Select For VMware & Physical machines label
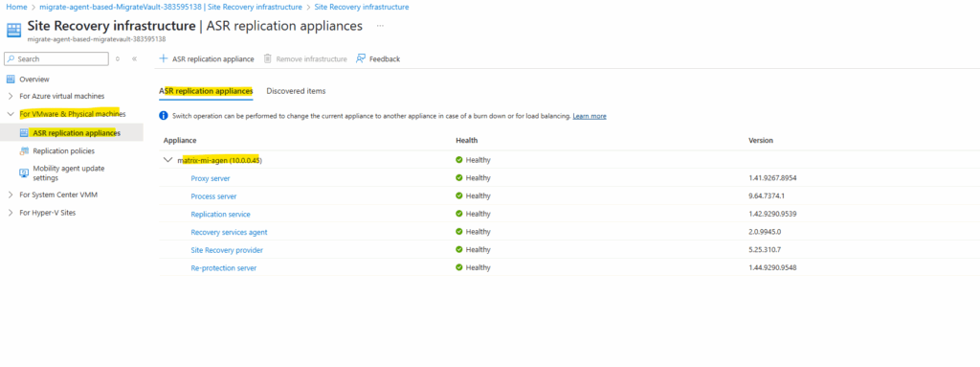Screen dimensions: 980x367 tap(73, 115)
